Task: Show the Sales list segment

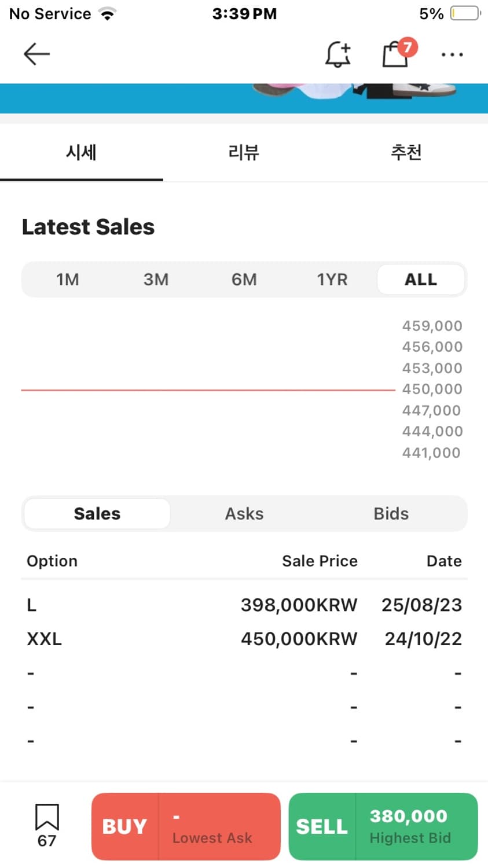Action: pyautogui.click(x=97, y=514)
